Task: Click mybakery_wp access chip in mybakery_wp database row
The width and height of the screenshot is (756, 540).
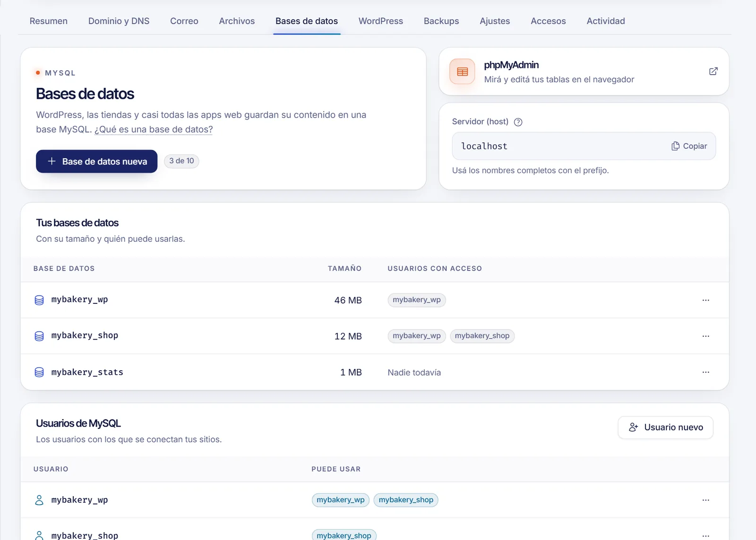Action: click(x=417, y=300)
